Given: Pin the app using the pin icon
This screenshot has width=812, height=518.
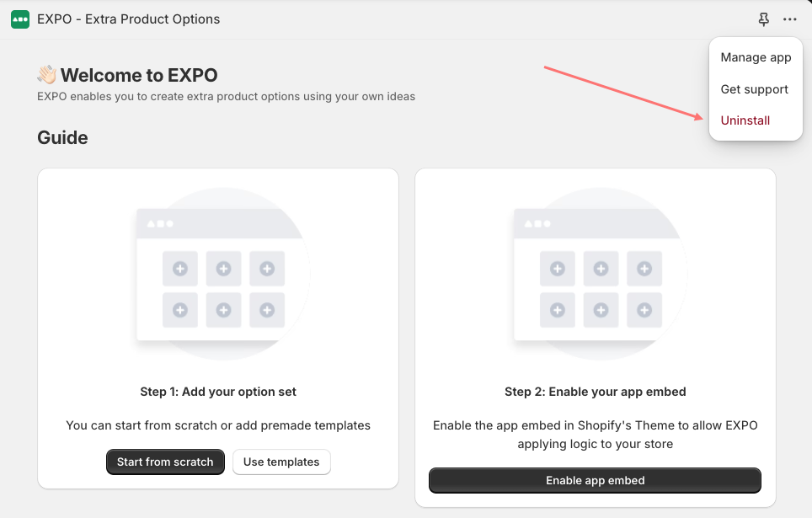Looking at the screenshot, I should 763,19.
